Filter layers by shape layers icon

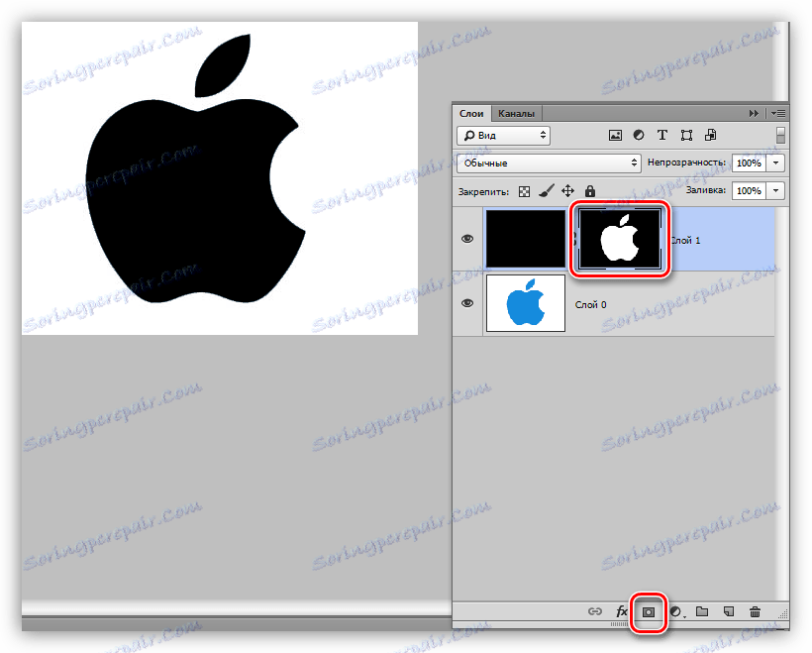point(686,136)
